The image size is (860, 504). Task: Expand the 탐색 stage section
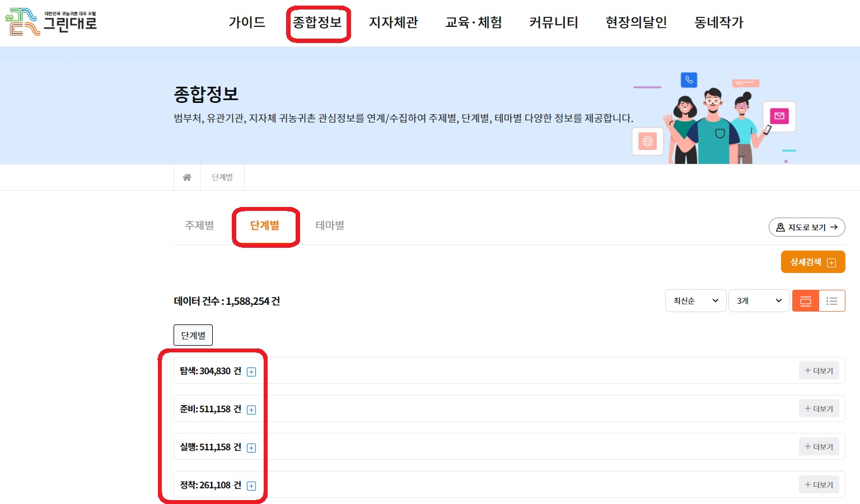click(x=251, y=371)
